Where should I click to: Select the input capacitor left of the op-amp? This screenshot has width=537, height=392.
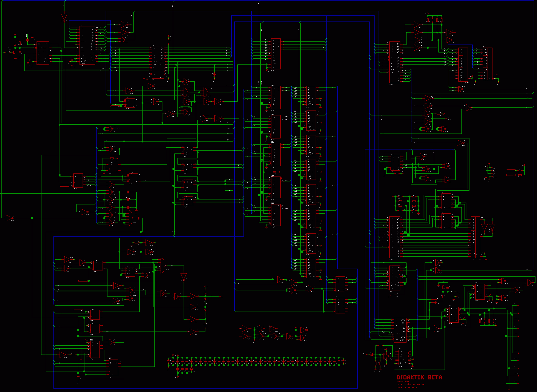click(x=372, y=355)
